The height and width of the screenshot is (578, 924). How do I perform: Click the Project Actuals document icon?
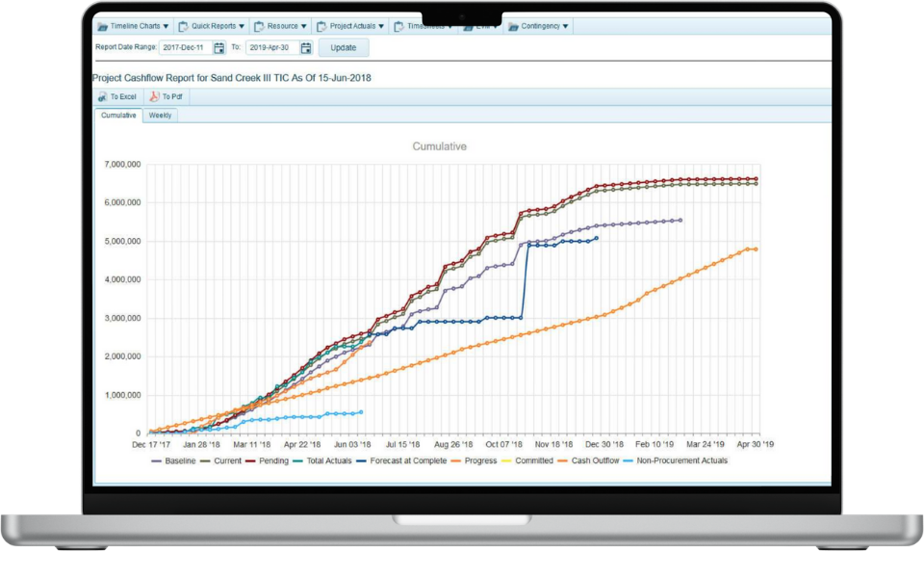click(x=321, y=26)
